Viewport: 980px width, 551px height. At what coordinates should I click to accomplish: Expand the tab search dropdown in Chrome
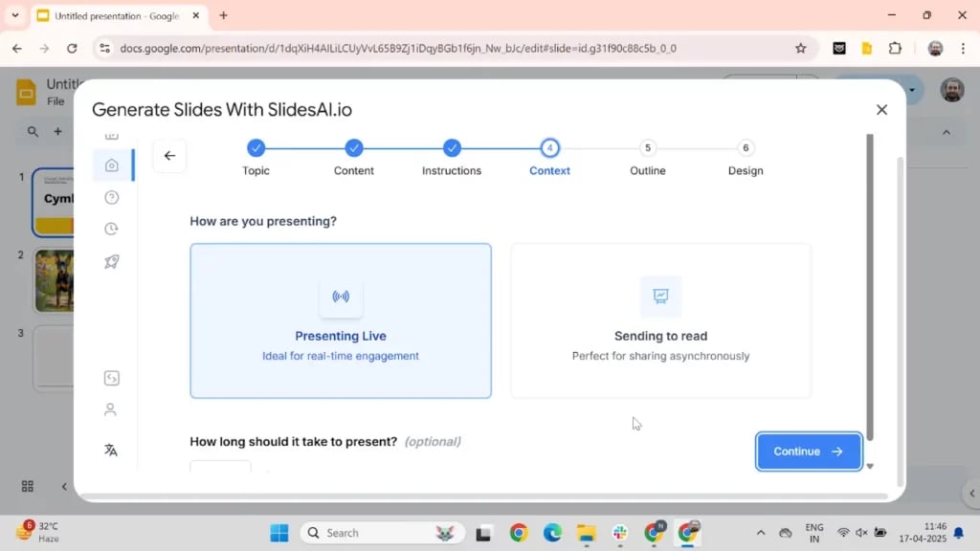point(14,15)
